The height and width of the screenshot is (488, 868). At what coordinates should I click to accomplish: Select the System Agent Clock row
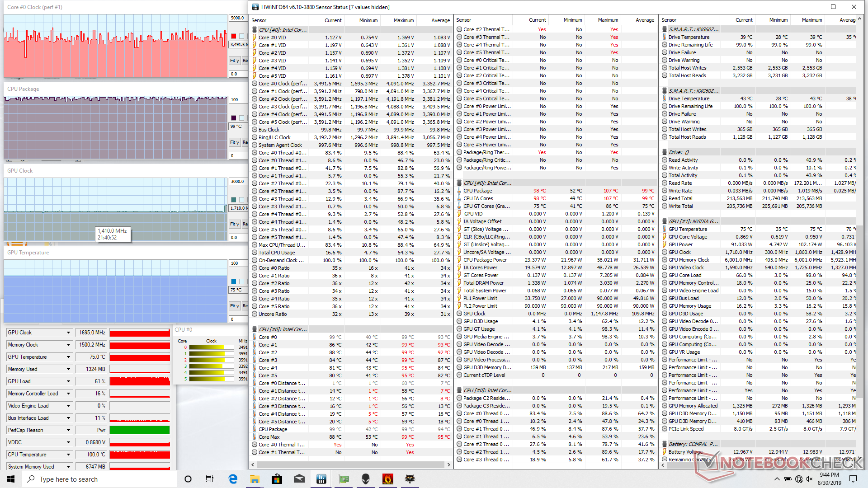pos(351,145)
